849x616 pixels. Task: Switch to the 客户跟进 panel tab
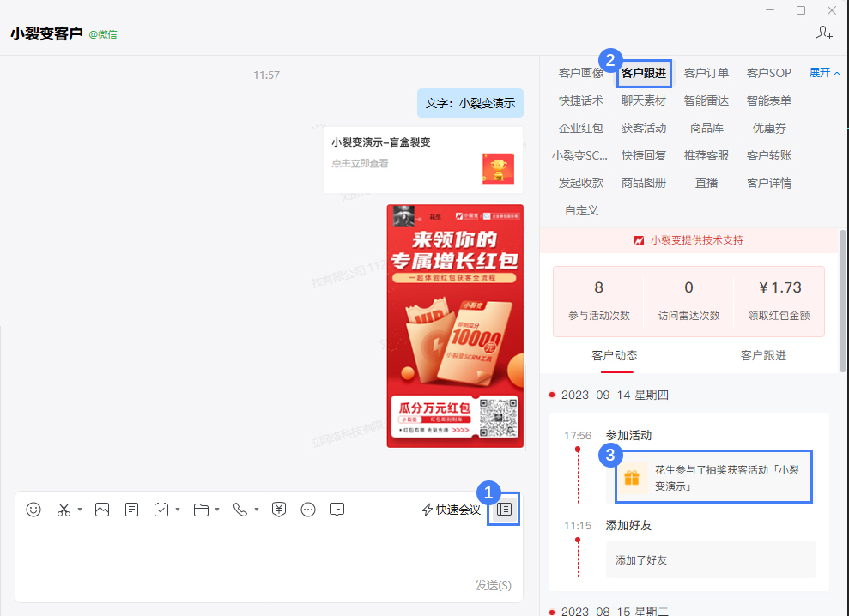[645, 73]
